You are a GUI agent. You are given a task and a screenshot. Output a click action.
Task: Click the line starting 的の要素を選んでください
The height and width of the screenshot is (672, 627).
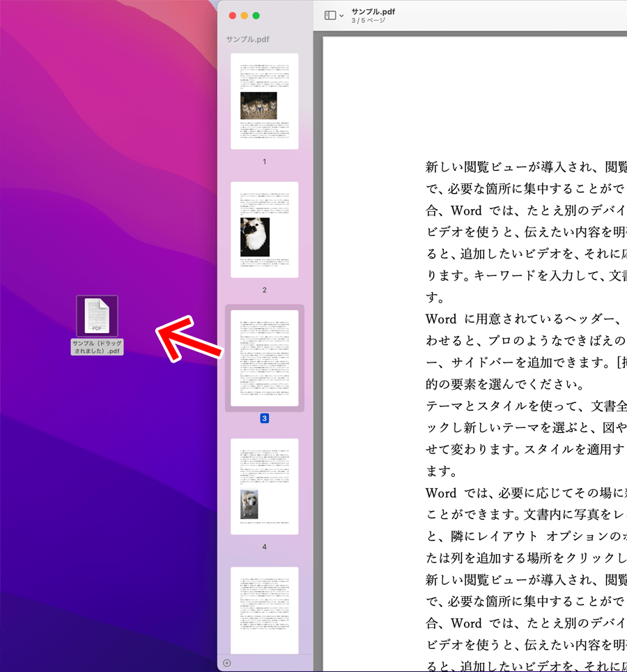[504, 384]
